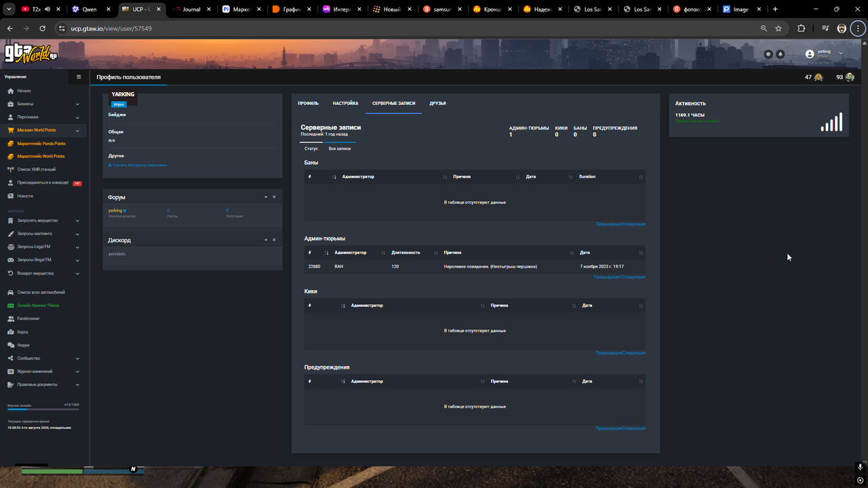
Task: Expand Журнал изменений chevron
Action: point(77,371)
